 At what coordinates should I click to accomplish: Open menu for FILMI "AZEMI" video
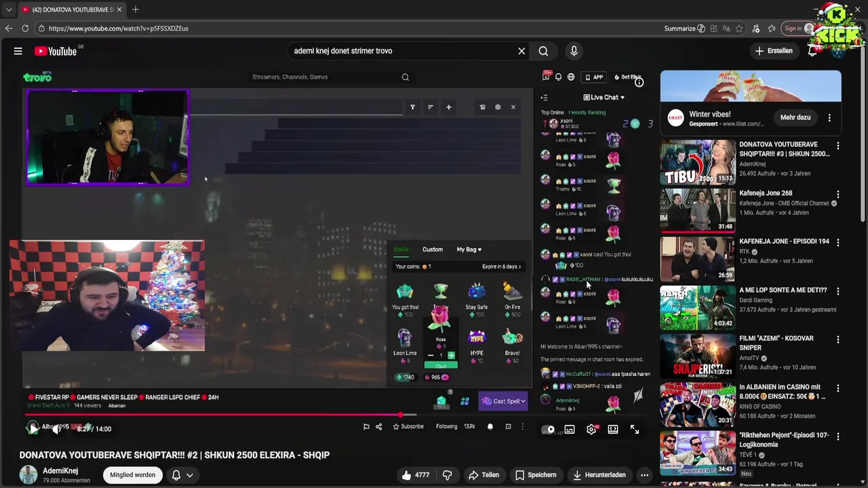pyautogui.click(x=838, y=340)
